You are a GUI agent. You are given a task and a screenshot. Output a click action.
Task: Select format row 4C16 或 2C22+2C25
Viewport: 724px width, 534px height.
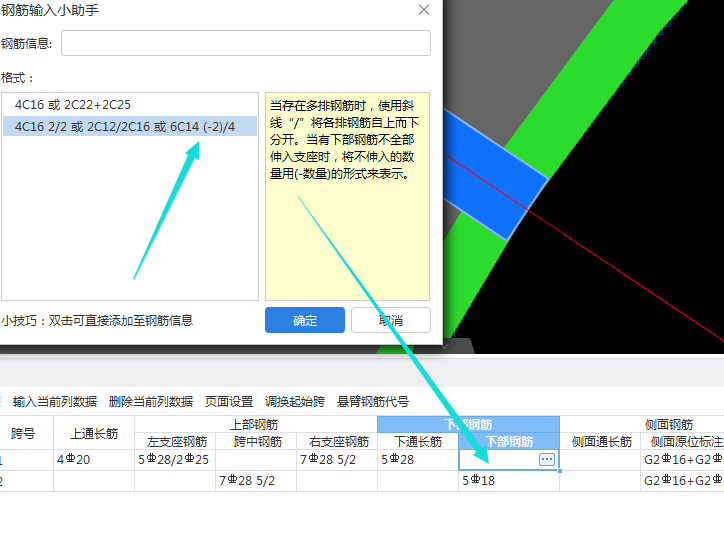(130, 105)
